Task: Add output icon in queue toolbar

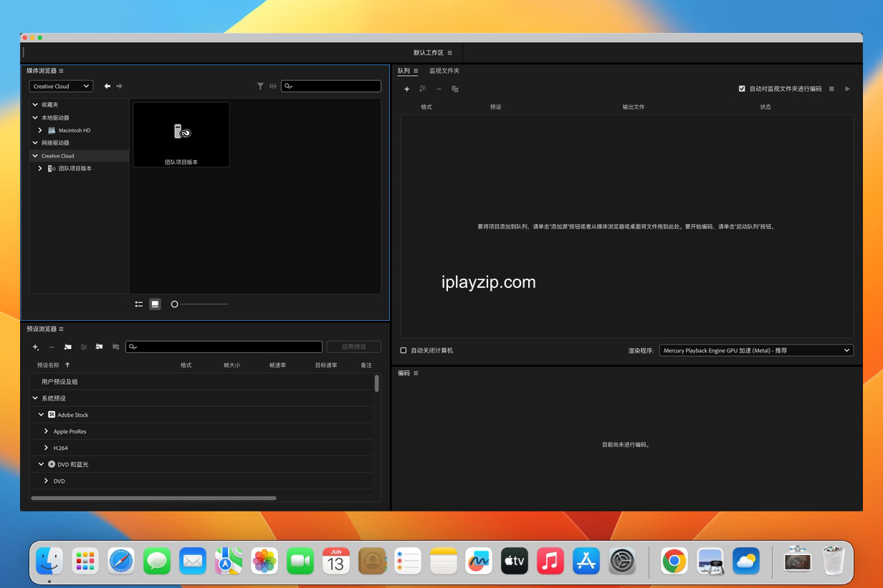Action: pyautogui.click(x=423, y=89)
